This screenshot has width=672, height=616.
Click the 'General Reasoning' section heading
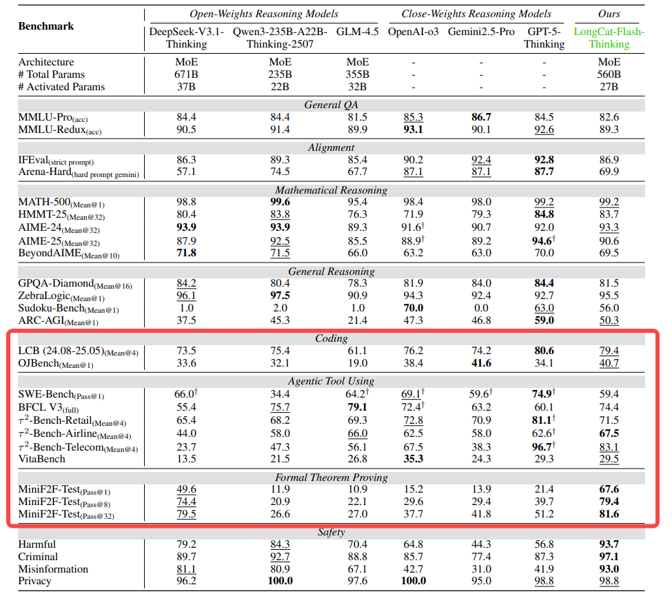point(332,271)
